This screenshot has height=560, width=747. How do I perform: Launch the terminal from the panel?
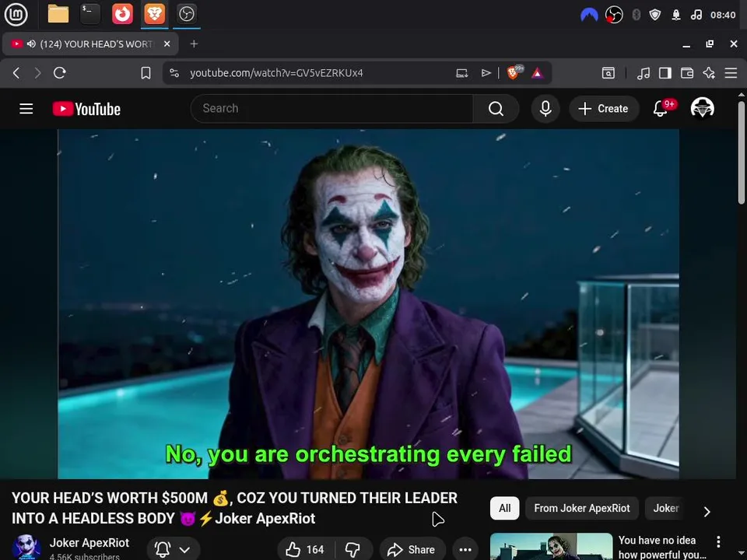[x=90, y=14]
